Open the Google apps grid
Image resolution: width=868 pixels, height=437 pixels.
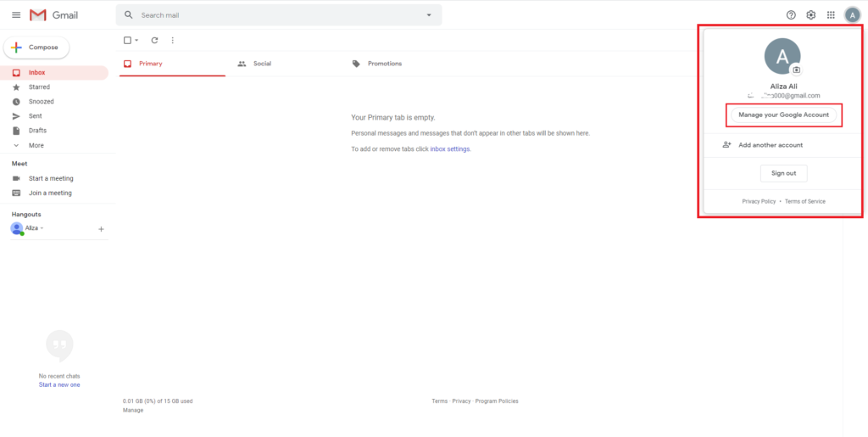(x=831, y=15)
